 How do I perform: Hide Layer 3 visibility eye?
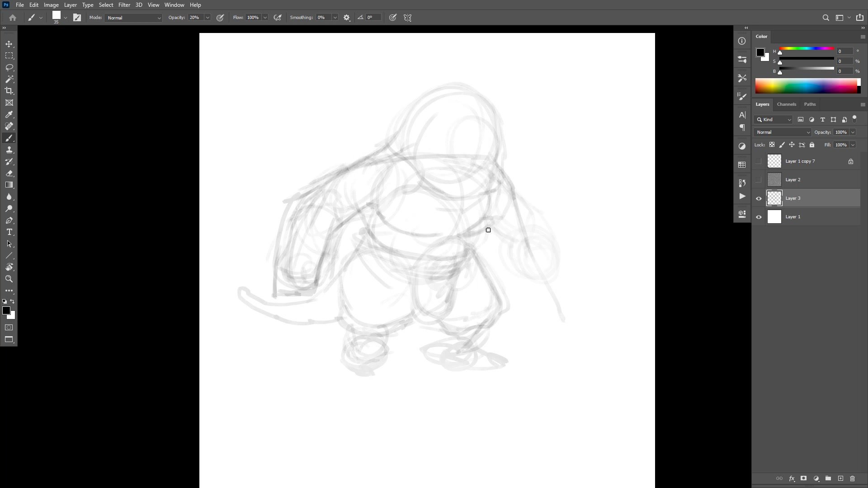(x=759, y=198)
